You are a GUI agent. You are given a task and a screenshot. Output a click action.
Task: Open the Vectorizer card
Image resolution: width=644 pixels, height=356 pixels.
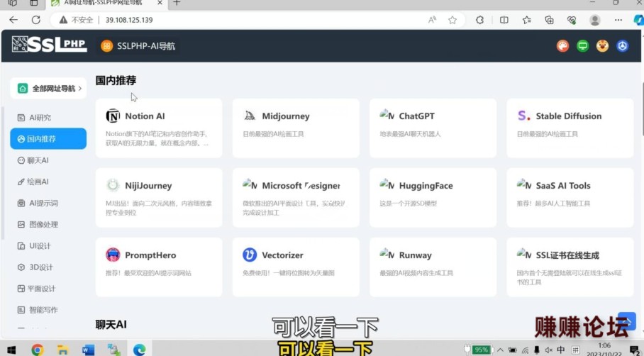(x=296, y=267)
